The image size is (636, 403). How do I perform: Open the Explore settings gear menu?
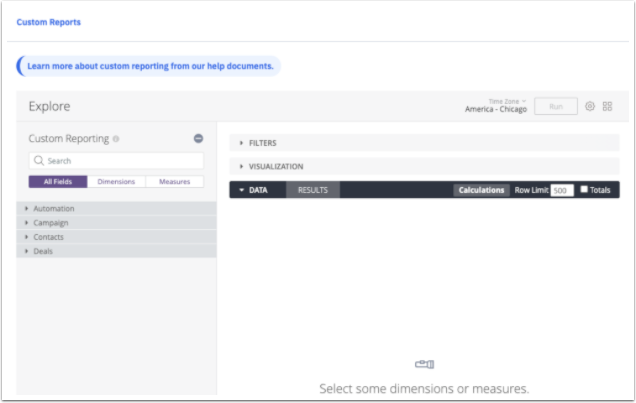click(x=590, y=106)
